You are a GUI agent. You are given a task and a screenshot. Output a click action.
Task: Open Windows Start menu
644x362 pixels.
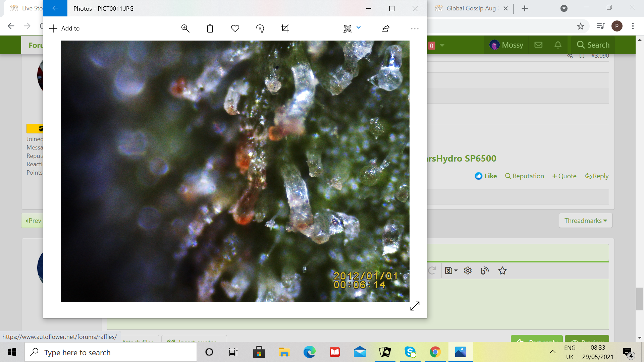click(12, 352)
